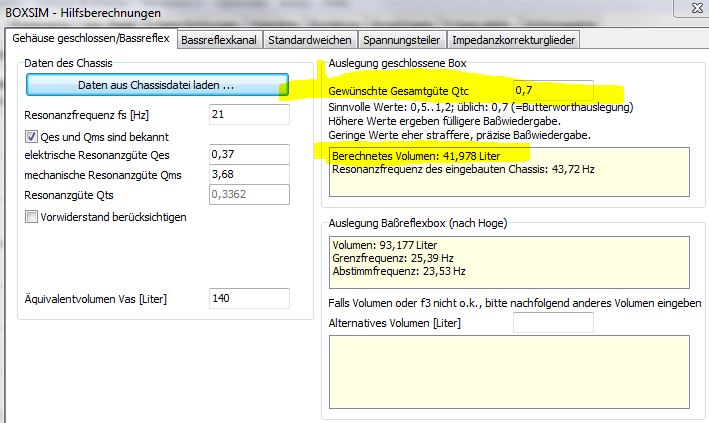
Task: Click the Daten des Chassis group label
Action: 68,63
